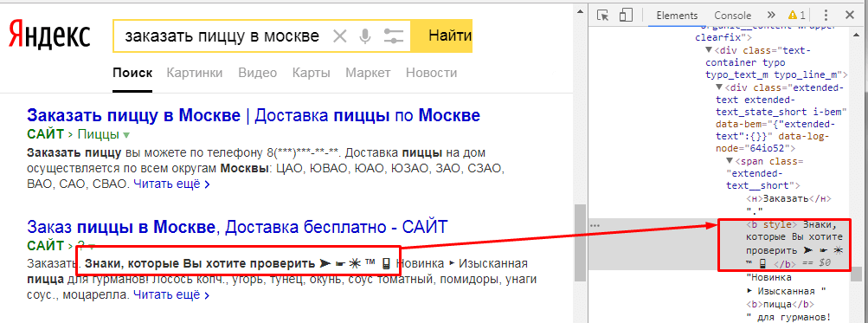Open the Новости tab
This screenshot has height=323, width=868.
pyautogui.click(x=431, y=73)
